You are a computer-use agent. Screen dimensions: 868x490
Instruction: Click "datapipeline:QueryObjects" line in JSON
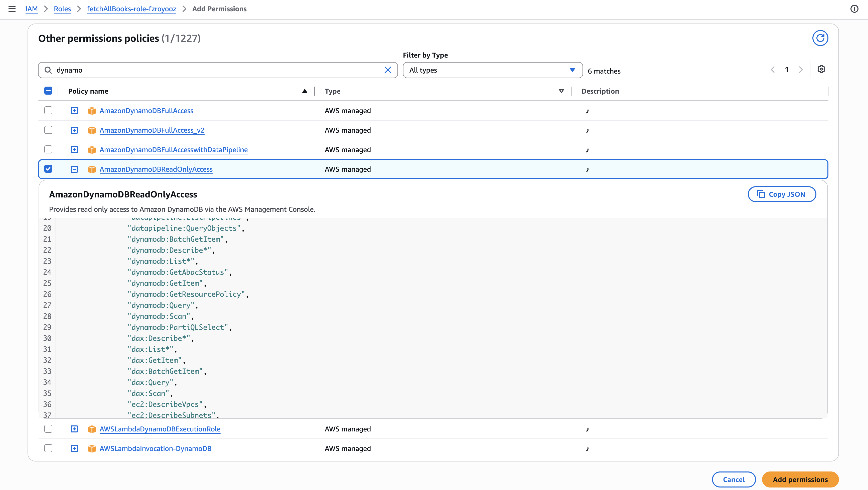pos(186,228)
